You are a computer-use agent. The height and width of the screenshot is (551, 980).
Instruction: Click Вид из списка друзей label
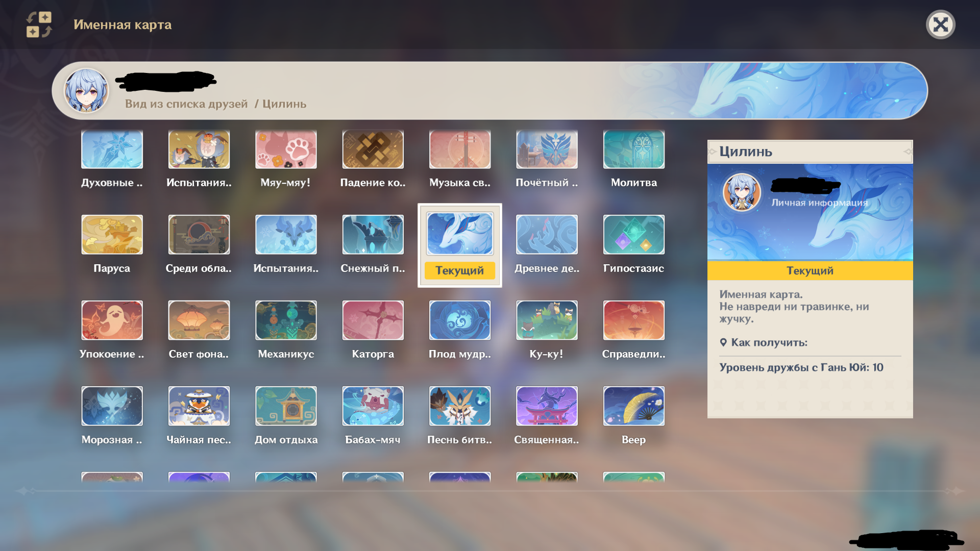pyautogui.click(x=186, y=104)
